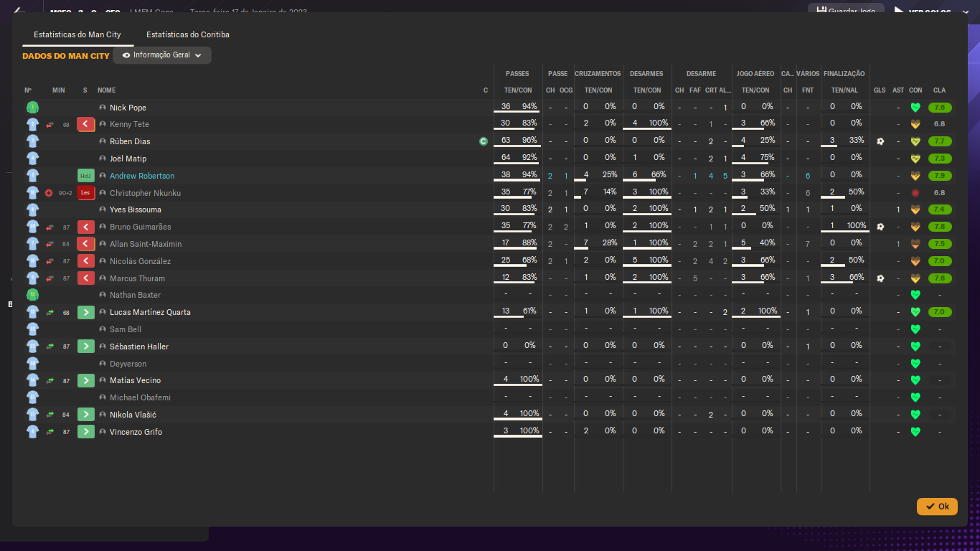The width and height of the screenshot is (980, 551).
Task: Confirm with the Ok button
Action: coord(937,507)
